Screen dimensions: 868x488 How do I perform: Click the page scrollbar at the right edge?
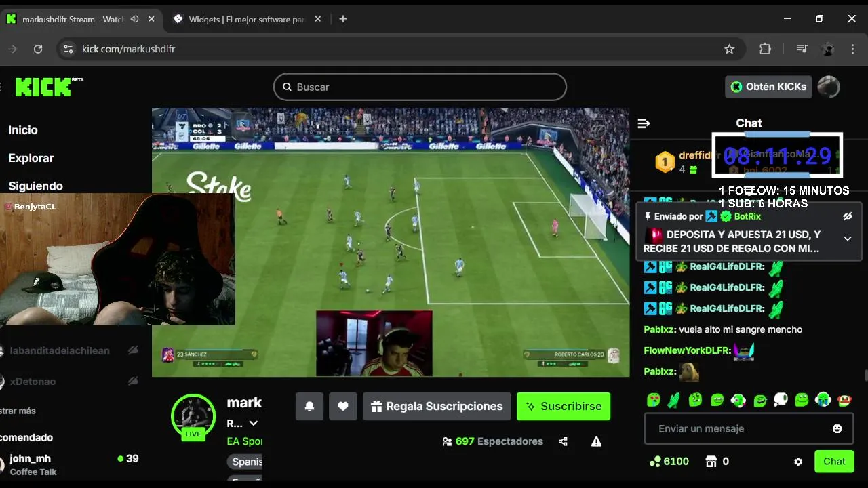pyautogui.click(x=865, y=376)
